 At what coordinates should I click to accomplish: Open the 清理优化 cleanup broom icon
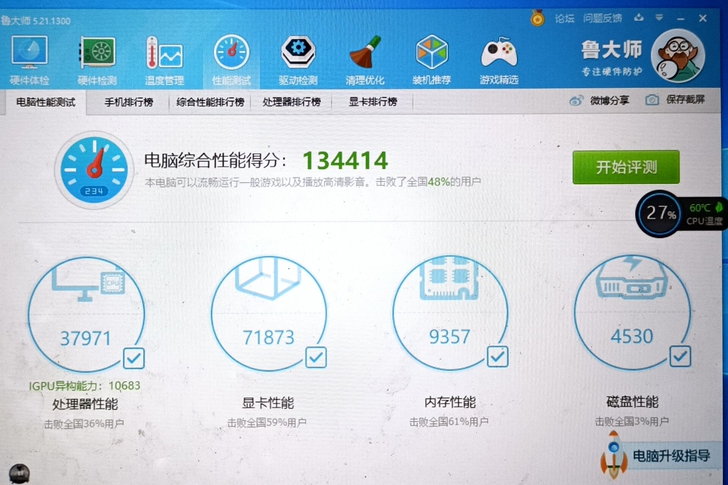click(365, 61)
